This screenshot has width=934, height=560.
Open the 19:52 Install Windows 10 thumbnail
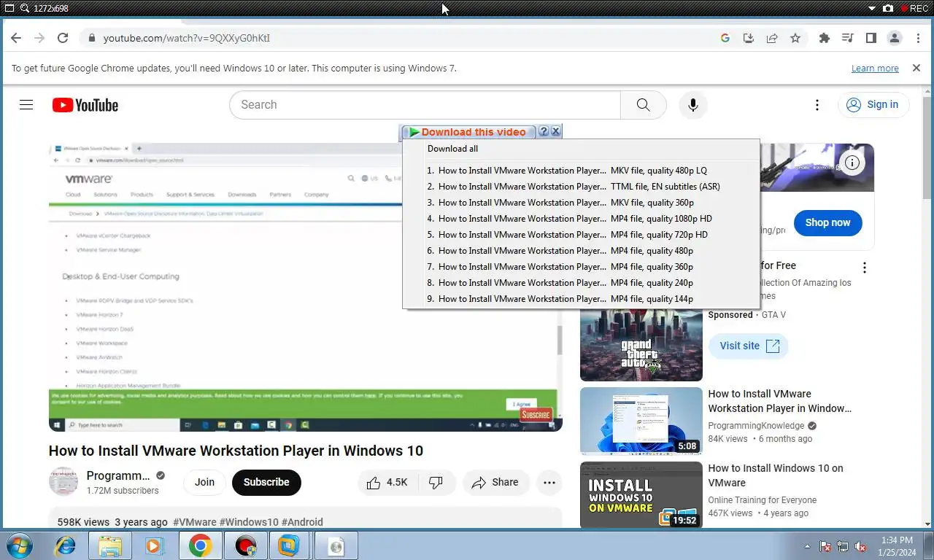point(641,494)
